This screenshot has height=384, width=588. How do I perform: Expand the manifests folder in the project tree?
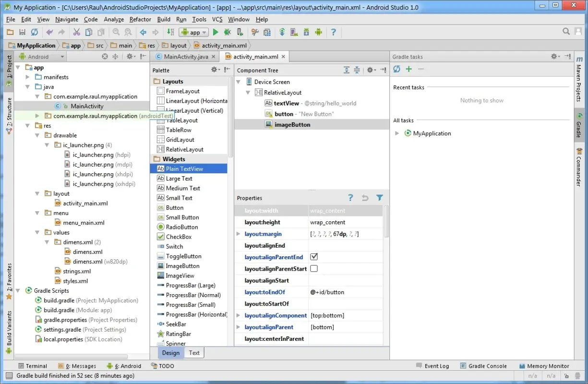pos(28,77)
